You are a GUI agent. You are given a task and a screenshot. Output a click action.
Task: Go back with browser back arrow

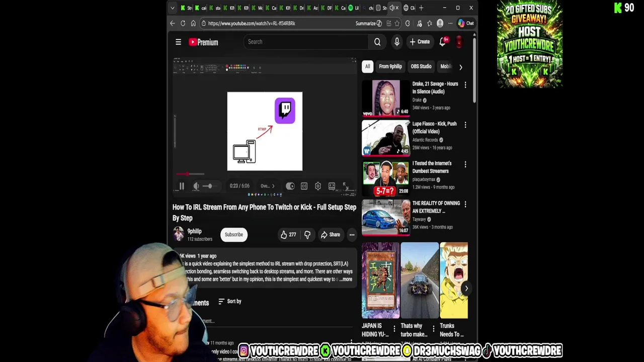(173, 23)
